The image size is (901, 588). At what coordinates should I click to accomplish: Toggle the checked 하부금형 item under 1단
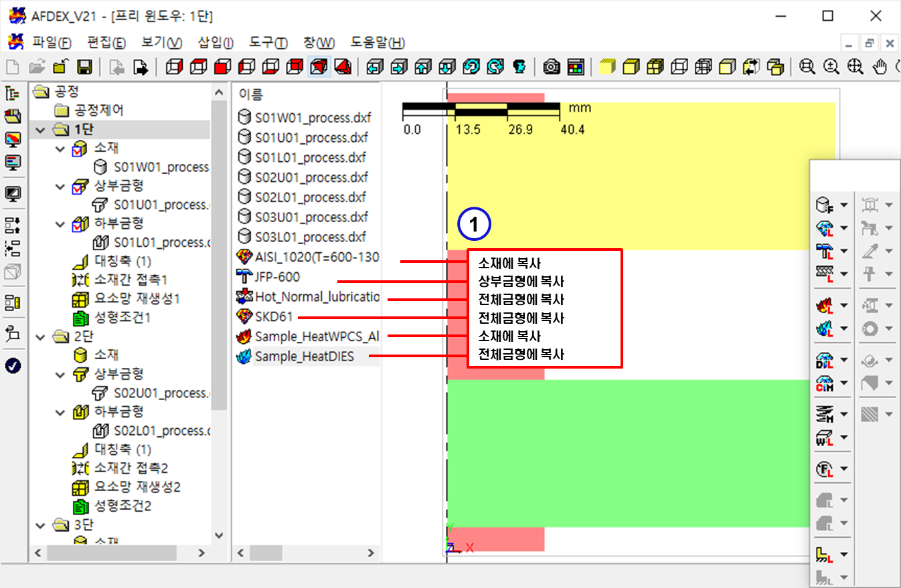(x=80, y=223)
